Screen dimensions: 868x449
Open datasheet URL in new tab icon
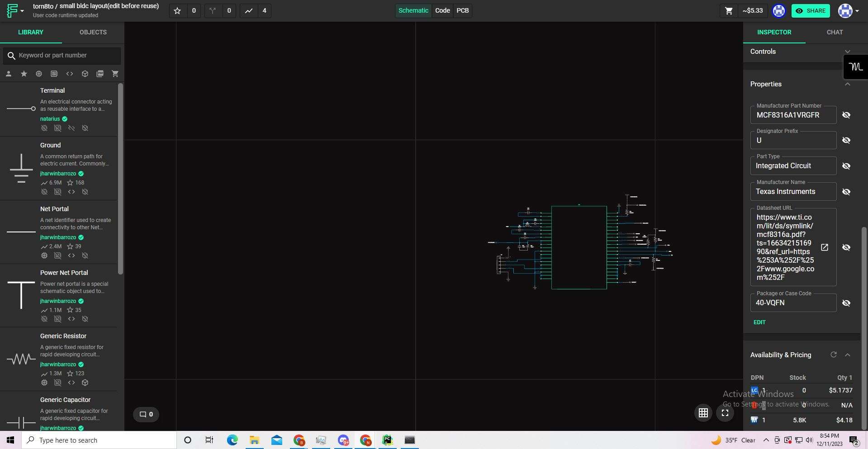click(825, 247)
